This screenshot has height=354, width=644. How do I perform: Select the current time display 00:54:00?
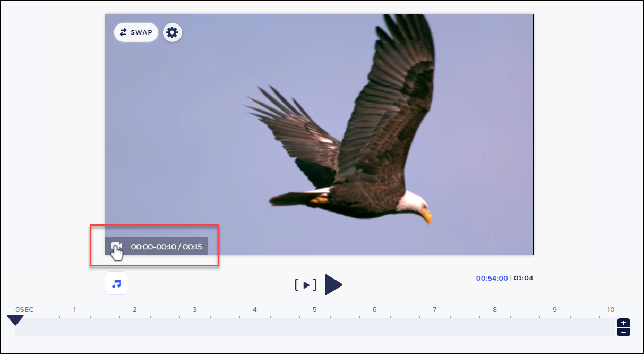[x=491, y=277]
